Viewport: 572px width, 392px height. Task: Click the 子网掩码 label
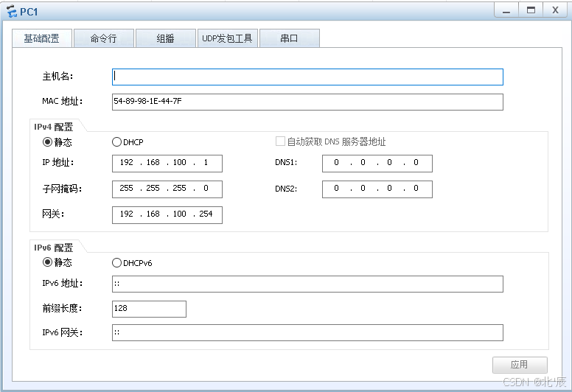[x=62, y=189]
